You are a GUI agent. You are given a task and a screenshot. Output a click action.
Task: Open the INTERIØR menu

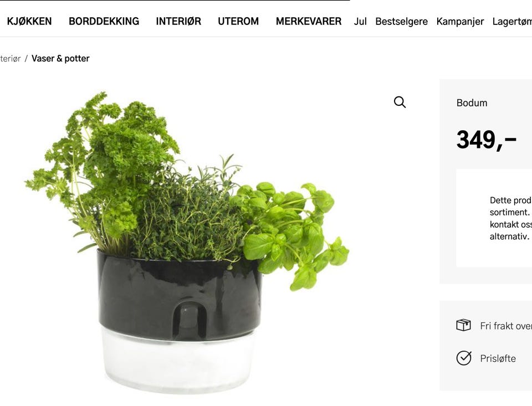[x=178, y=22]
